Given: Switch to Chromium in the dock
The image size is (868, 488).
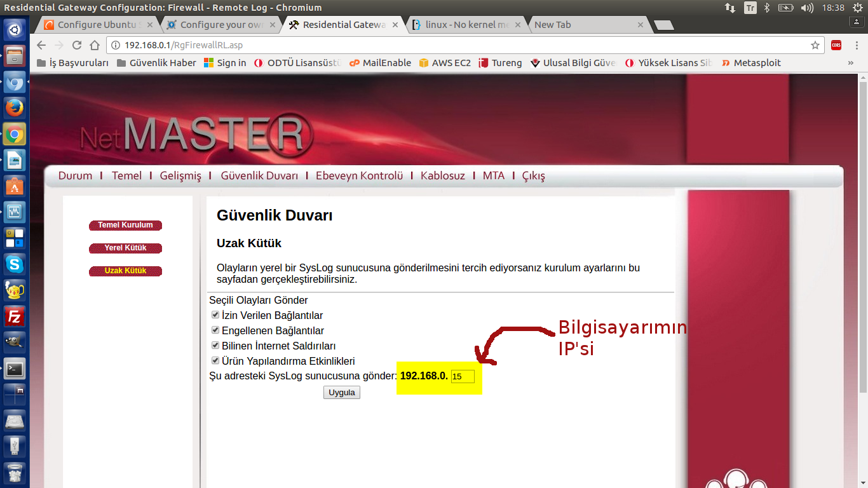Looking at the screenshot, I should (15, 82).
